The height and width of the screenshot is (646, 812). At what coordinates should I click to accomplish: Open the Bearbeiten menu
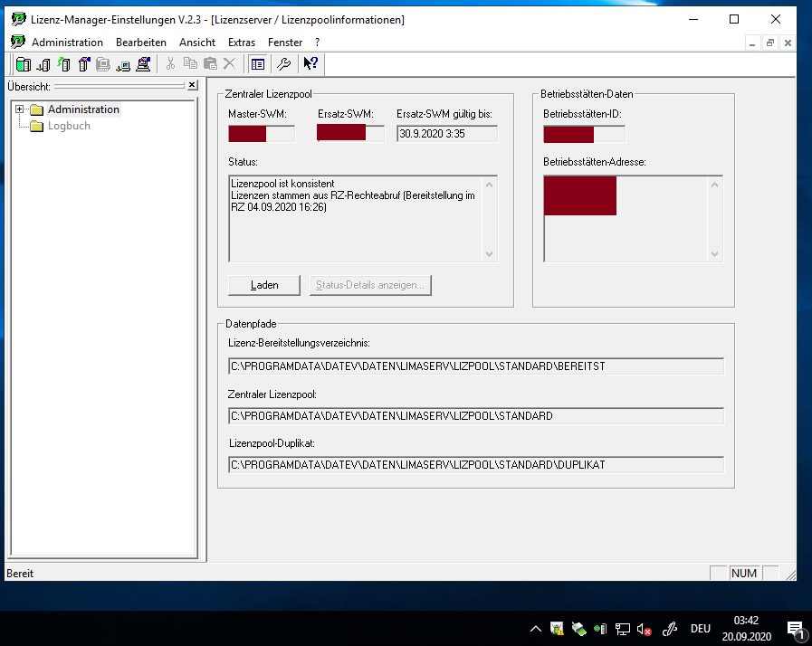click(x=141, y=43)
